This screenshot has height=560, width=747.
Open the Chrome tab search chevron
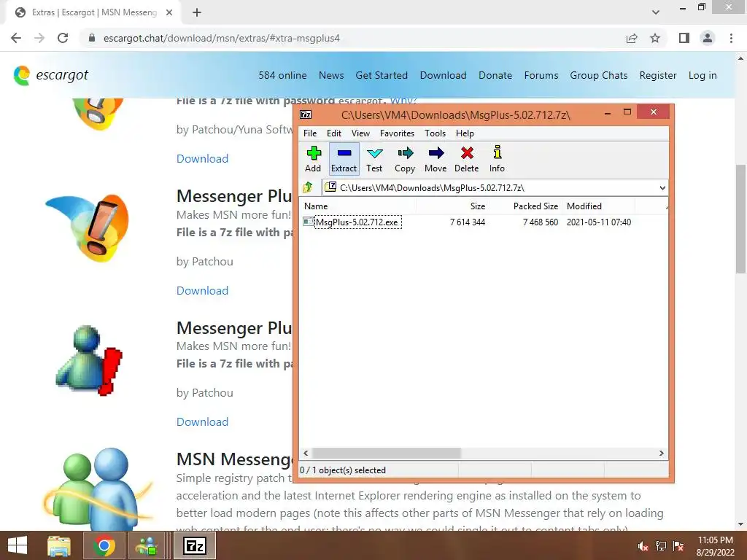click(656, 12)
